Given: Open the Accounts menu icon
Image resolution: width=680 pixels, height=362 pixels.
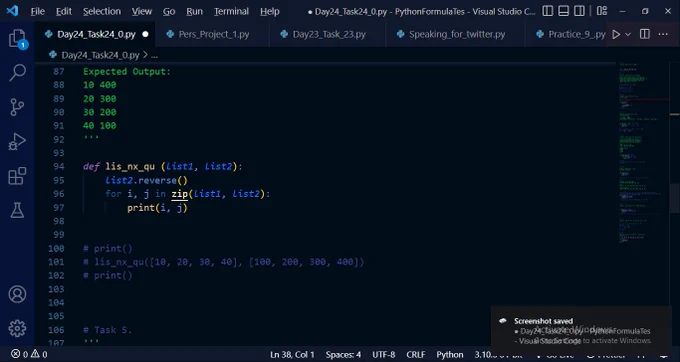Looking at the screenshot, I should pyautogui.click(x=17, y=294).
